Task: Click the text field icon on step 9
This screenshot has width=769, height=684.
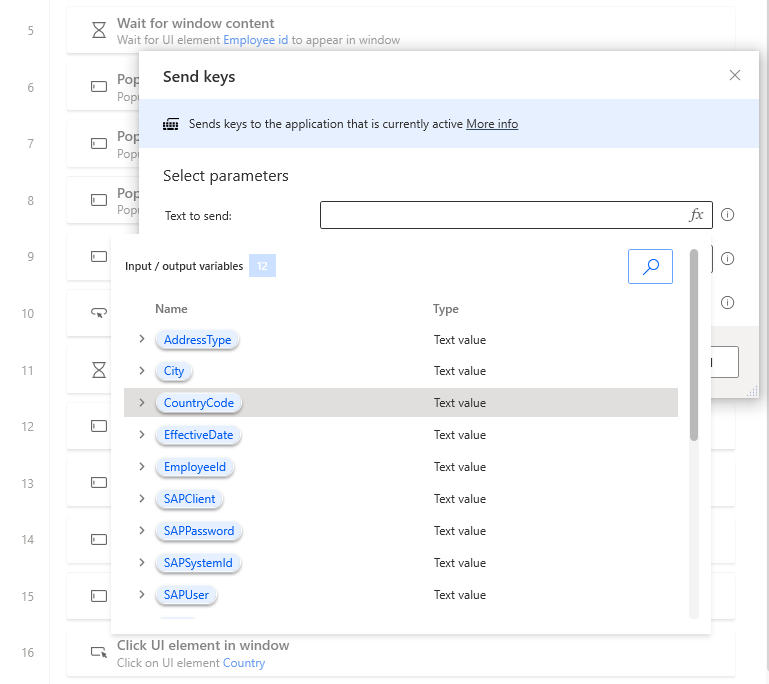Action: coord(99,256)
